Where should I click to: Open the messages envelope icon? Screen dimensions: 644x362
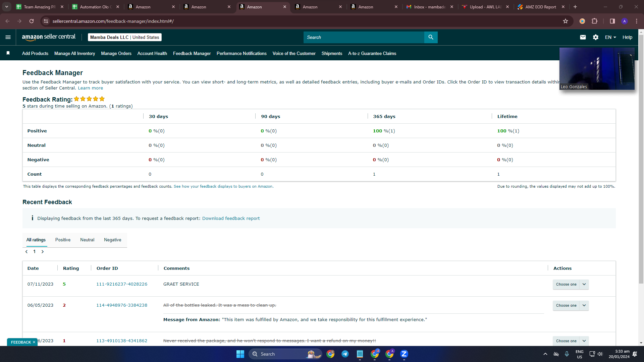(x=583, y=37)
